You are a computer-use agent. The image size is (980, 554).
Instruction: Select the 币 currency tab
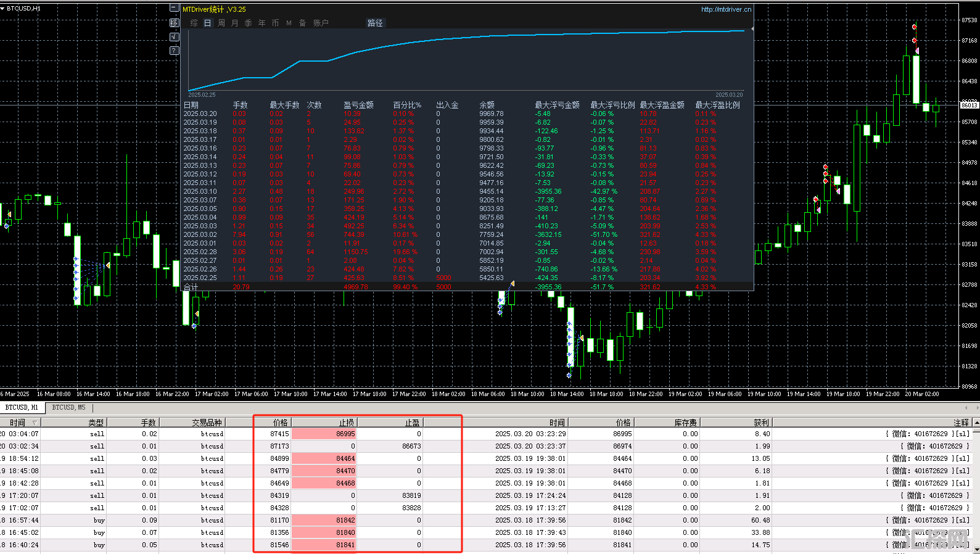[x=275, y=23]
